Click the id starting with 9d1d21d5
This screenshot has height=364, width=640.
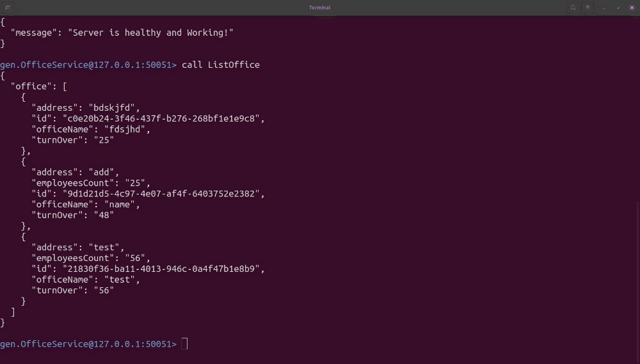click(x=163, y=194)
